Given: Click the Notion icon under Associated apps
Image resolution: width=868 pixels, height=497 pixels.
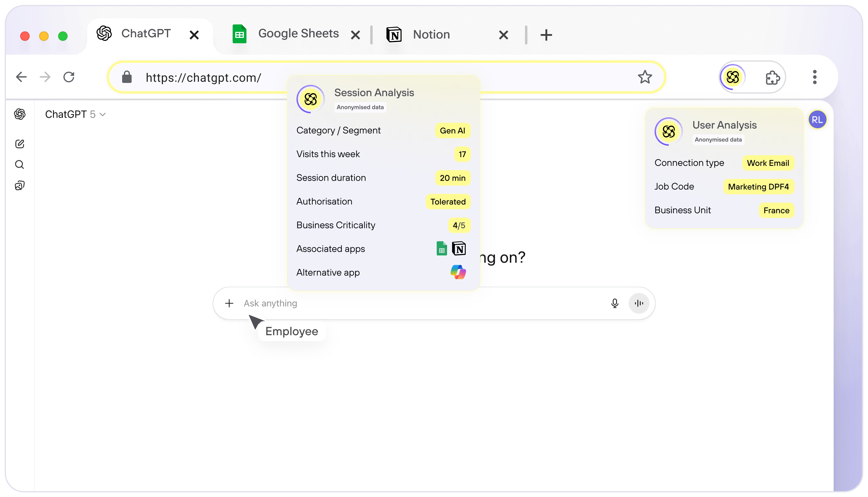Looking at the screenshot, I should (459, 248).
